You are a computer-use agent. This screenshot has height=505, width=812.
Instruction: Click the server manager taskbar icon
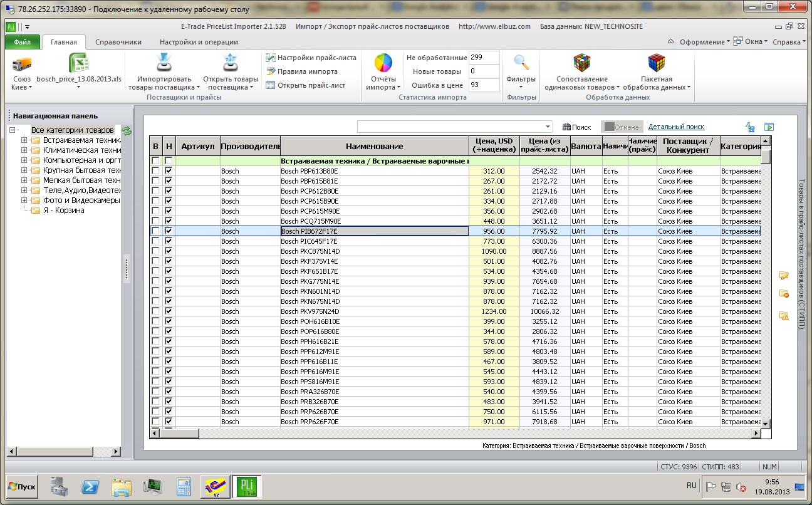pos(60,486)
